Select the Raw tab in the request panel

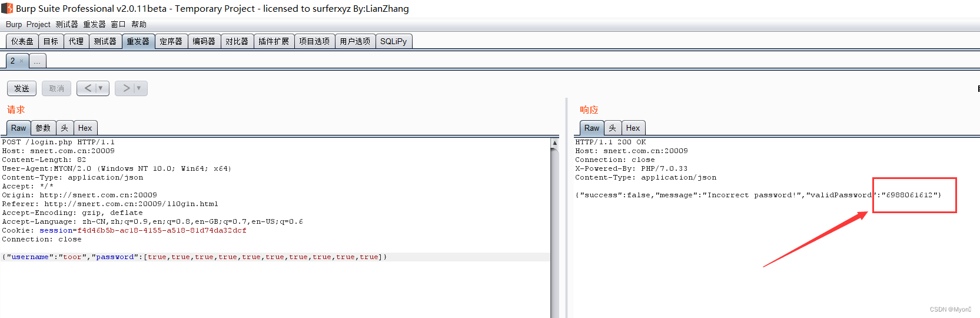(19, 128)
